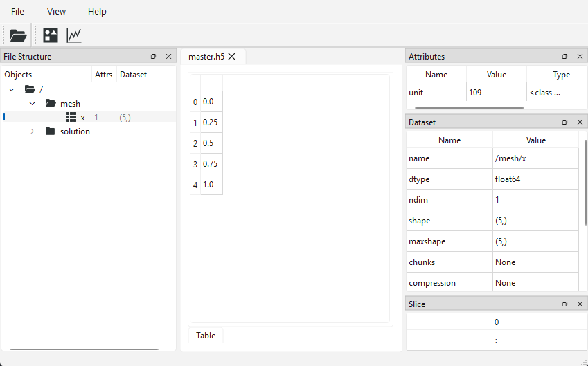Float the Slice panel
Image resolution: width=588 pixels, height=366 pixels.
(x=564, y=304)
